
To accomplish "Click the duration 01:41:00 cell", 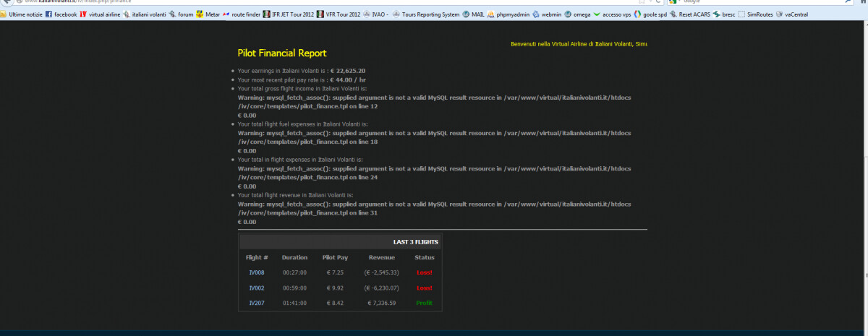I will coord(294,303).
